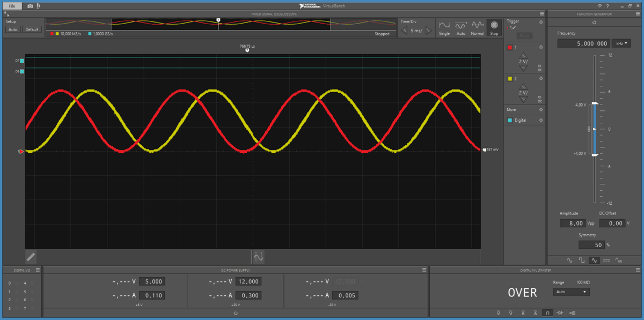Open the Mixed Signal Oscilloscope panel menu

(x=542, y=14)
